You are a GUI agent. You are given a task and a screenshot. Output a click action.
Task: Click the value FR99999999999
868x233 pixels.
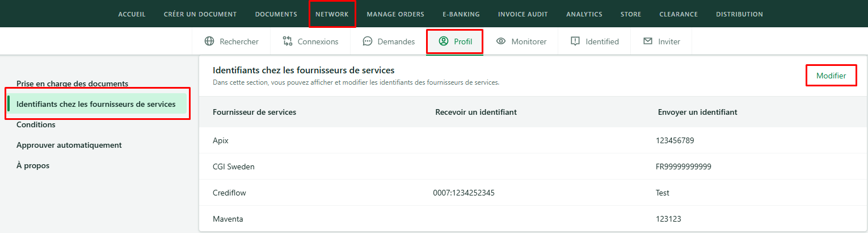pos(684,167)
